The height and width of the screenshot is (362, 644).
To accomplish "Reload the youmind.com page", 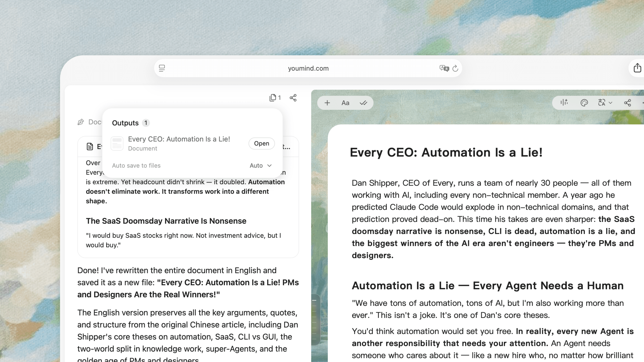I will click(x=455, y=68).
